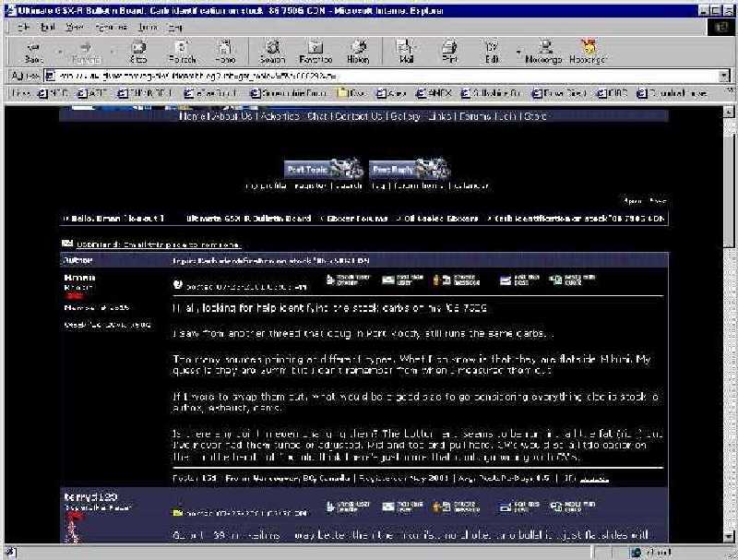This screenshot has height=560, width=738.
Task: Open the Edit button dropdown arrow
Action: [x=518, y=52]
